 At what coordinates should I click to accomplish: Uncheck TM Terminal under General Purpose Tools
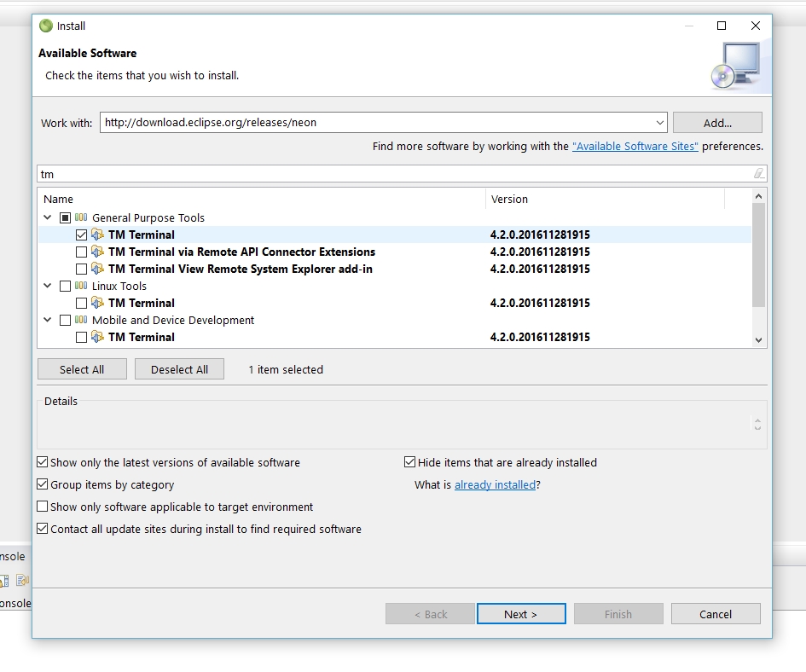click(81, 235)
